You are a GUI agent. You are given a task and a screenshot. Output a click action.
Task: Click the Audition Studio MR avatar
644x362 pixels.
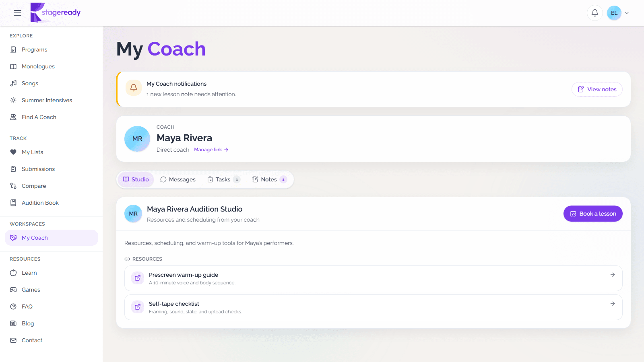133,214
